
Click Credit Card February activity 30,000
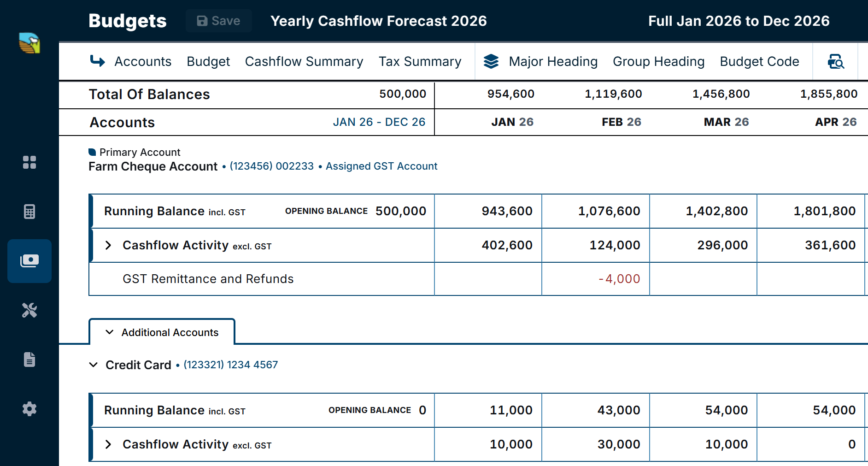596,444
